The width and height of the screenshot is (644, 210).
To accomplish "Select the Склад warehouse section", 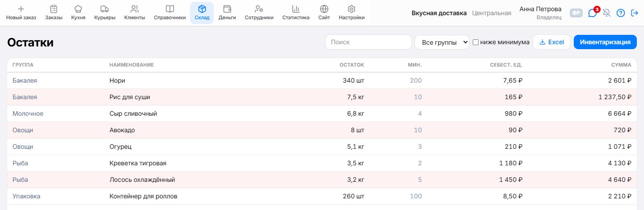I will 202,13.
